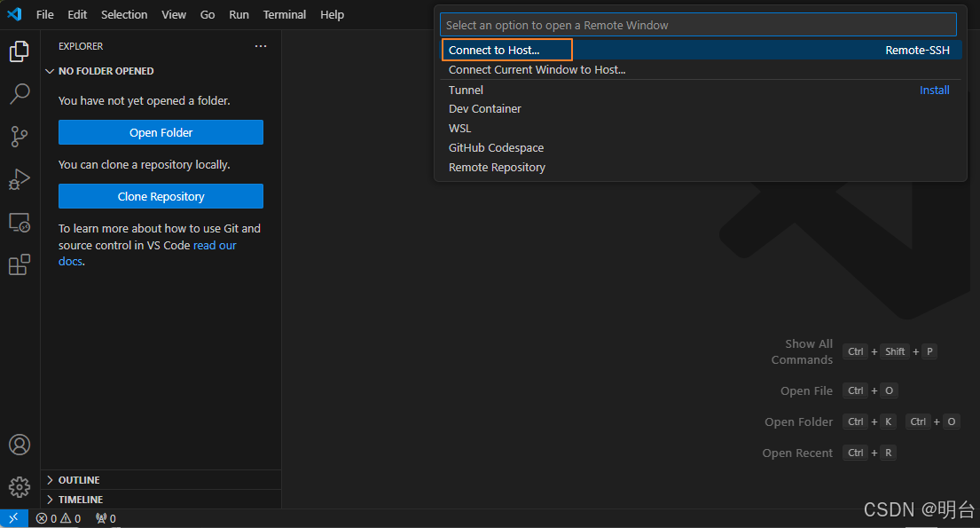Select the Remote Repository option
This screenshot has height=528, width=980.
click(x=701, y=167)
